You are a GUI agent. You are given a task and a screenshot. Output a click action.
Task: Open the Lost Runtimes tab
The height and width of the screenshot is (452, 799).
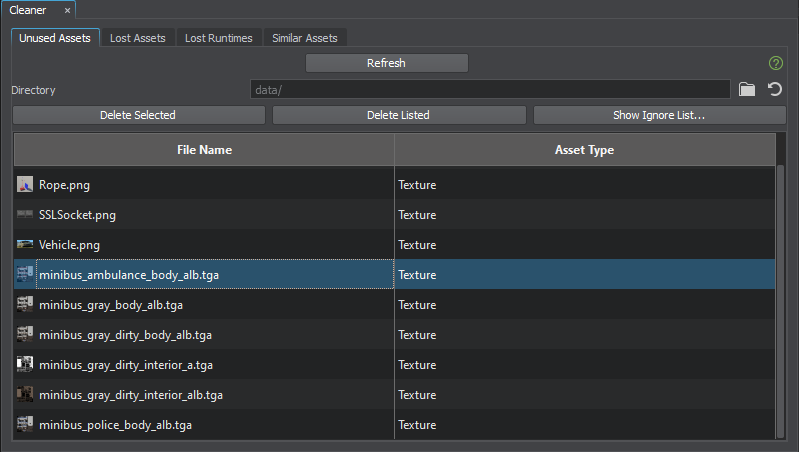[x=219, y=38]
